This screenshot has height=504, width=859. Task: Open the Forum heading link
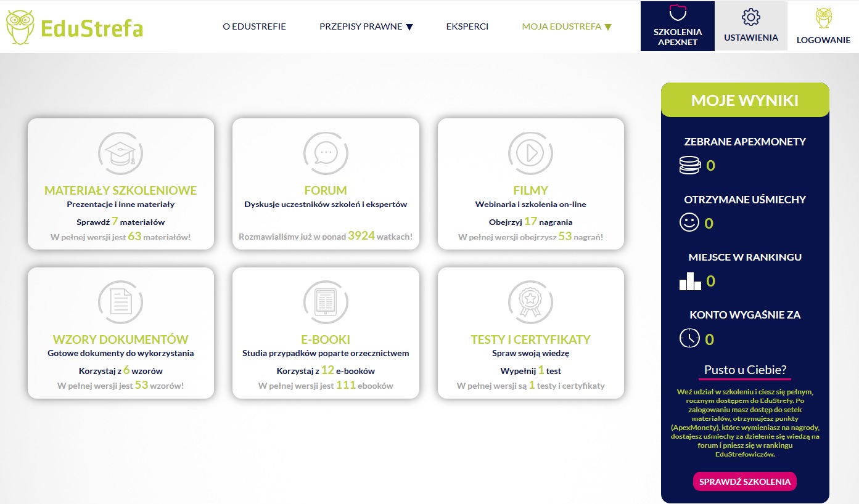(326, 190)
